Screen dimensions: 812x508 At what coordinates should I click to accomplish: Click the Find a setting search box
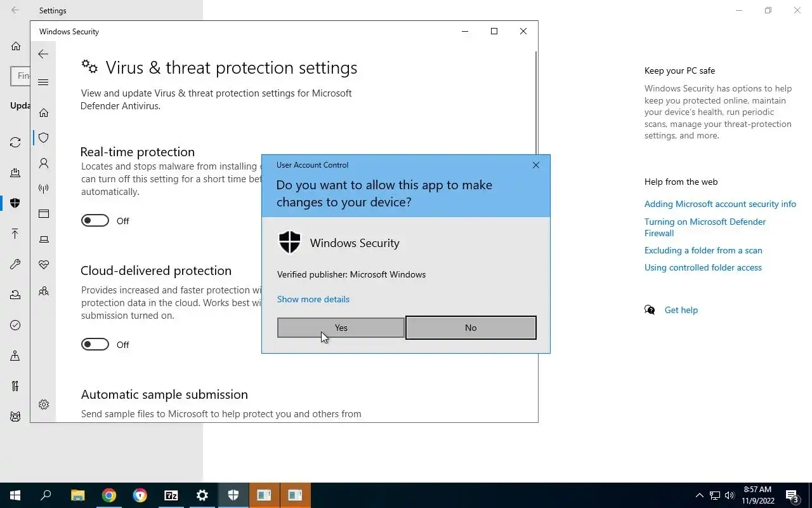pyautogui.click(x=20, y=76)
